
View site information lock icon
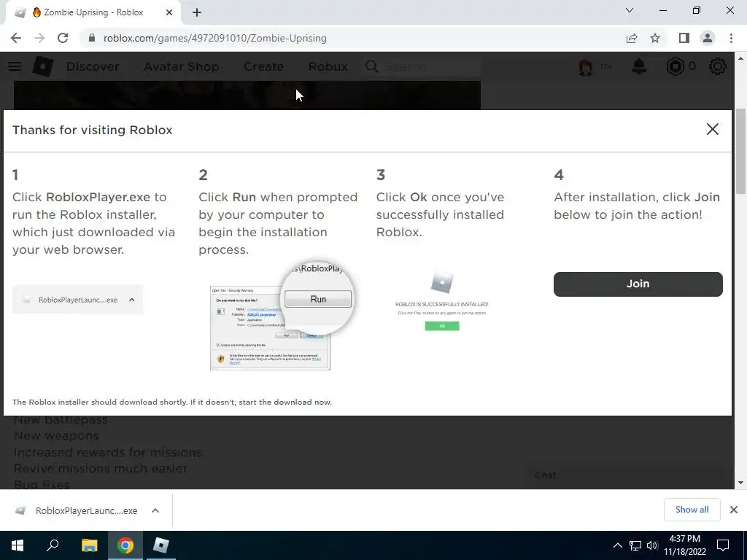[92, 38]
